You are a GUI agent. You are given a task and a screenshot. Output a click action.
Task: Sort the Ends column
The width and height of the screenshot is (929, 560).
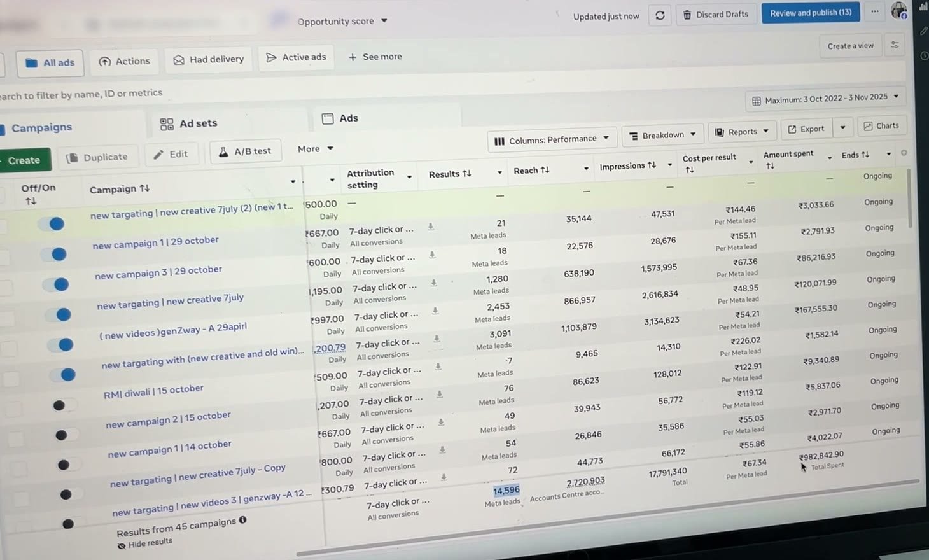865,155
